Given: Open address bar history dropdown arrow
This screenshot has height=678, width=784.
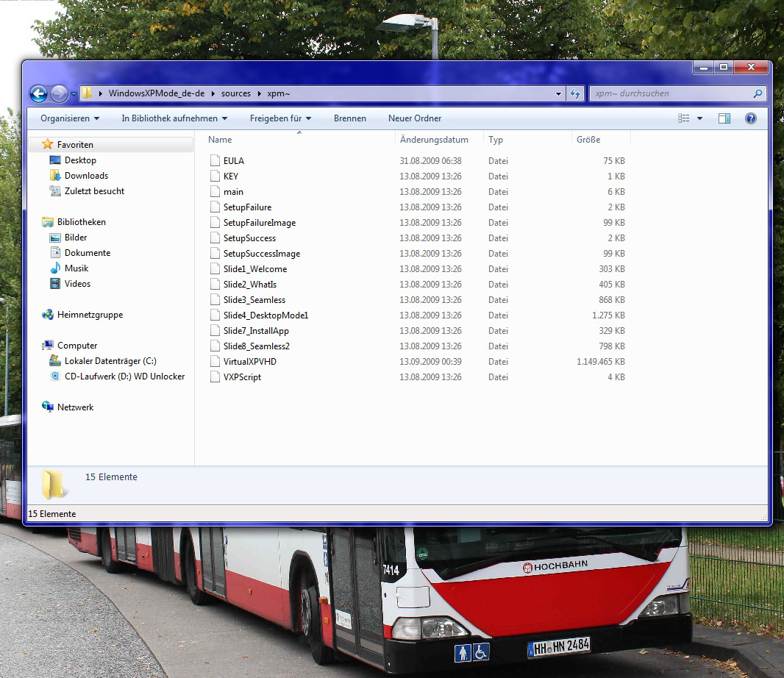Looking at the screenshot, I should pyautogui.click(x=558, y=94).
